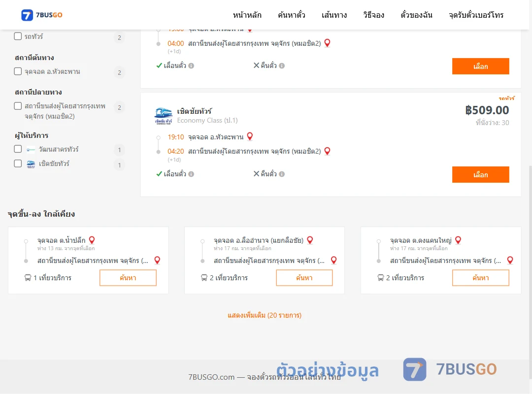The image size is (532, 394).
Task: Open เส้นทาง menu item
Action: [x=334, y=15]
